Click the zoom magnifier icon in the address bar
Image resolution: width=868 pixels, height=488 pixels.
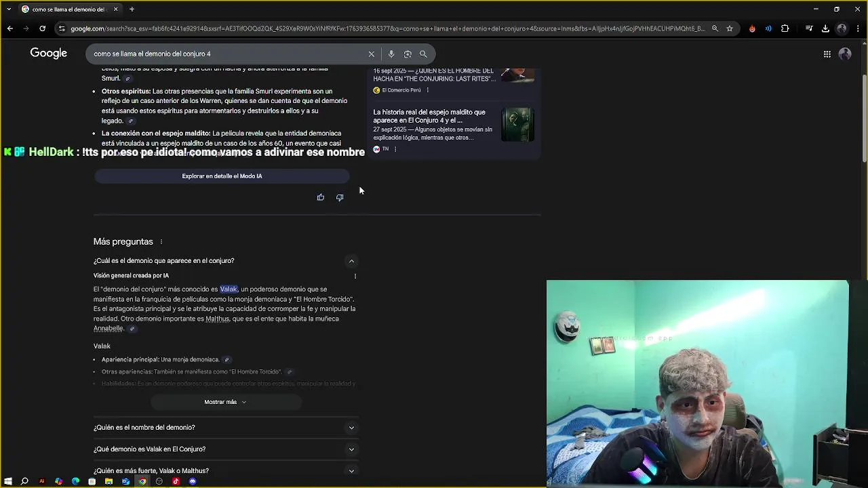click(x=715, y=28)
